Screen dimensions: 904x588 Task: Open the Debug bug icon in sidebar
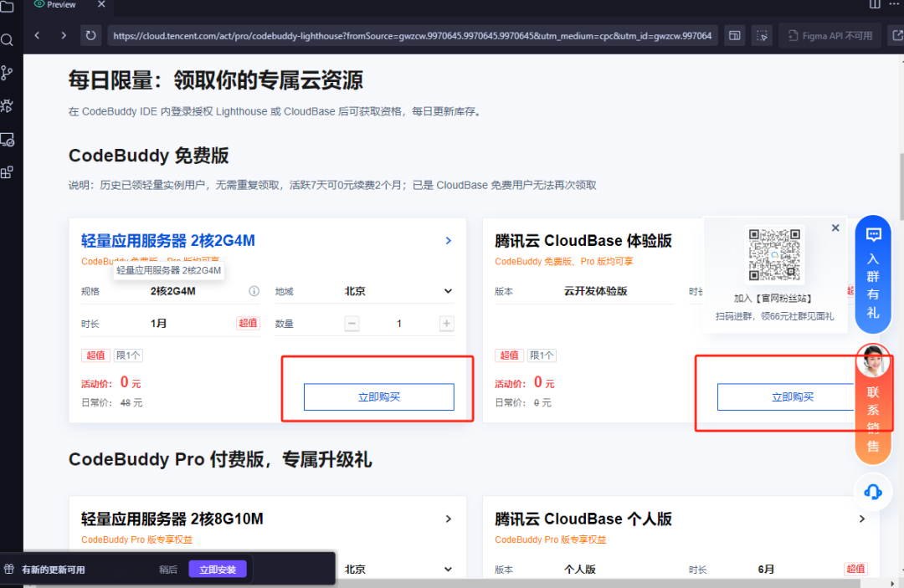tap(7, 106)
